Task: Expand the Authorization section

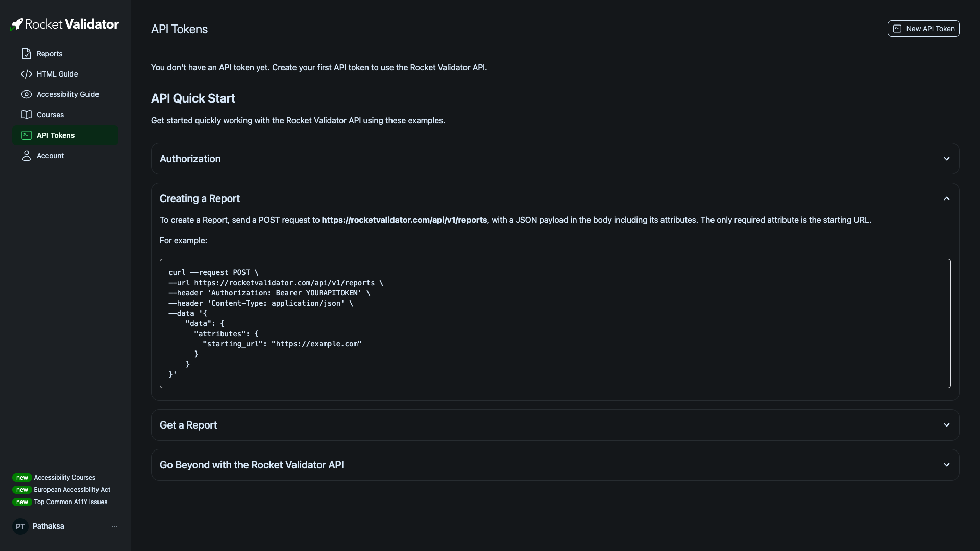Action: (x=946, y=158)
